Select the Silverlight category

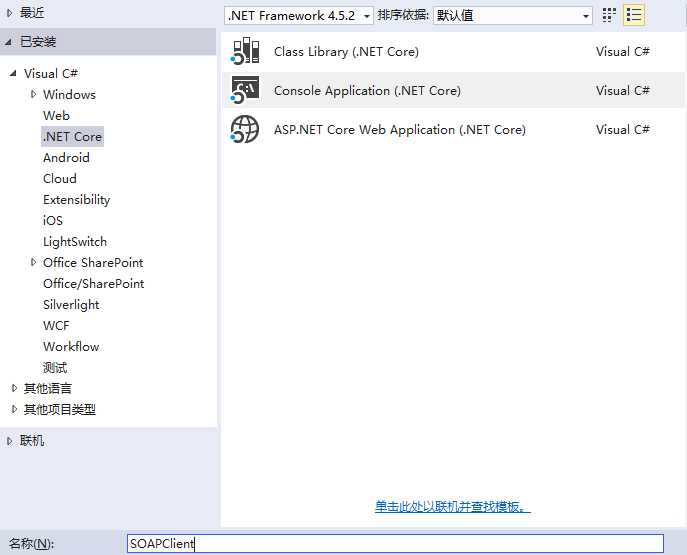pyautogui.click(x=71, y=305)
